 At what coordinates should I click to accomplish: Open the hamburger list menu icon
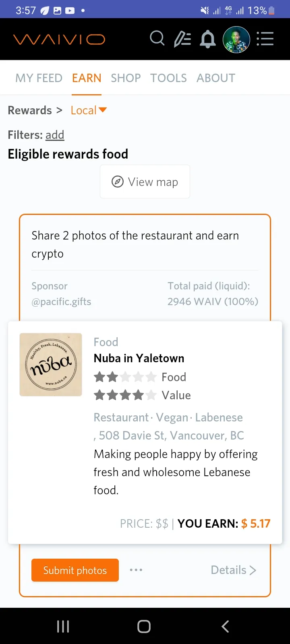[265, 39]
